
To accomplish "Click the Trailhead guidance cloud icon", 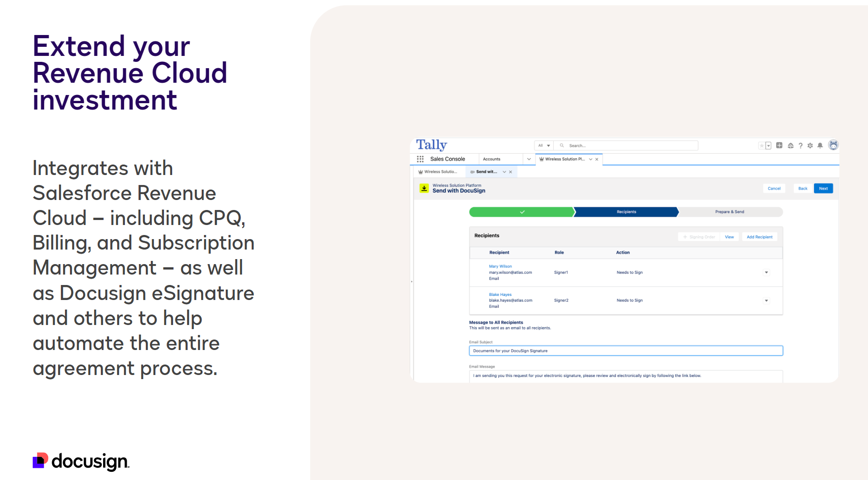I will (790, 146).
